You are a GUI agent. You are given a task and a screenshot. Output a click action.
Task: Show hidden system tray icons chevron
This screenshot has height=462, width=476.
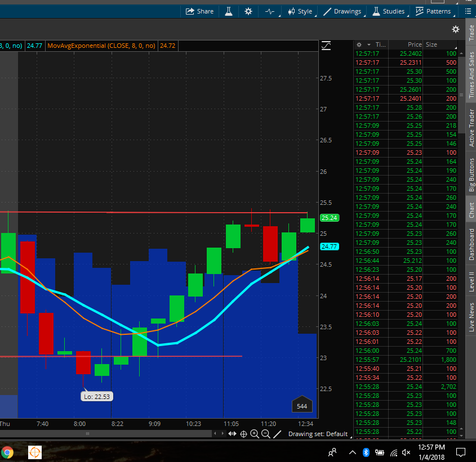(x=353, y=452)
